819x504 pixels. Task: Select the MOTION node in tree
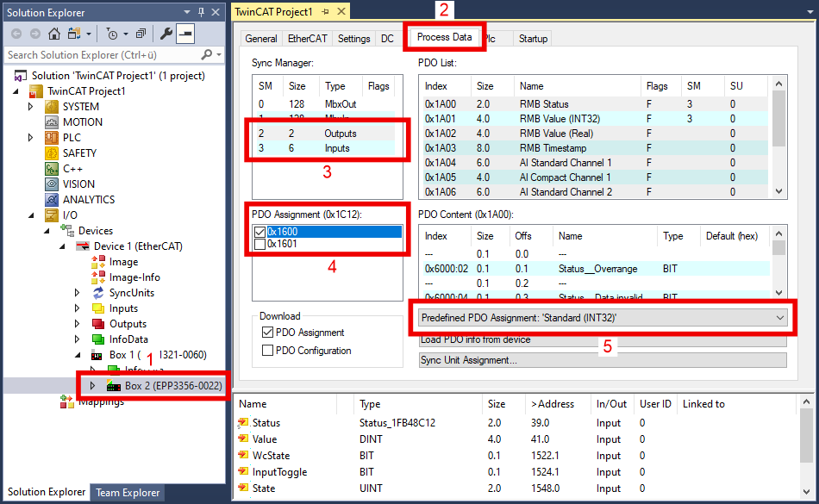(82, 122)
